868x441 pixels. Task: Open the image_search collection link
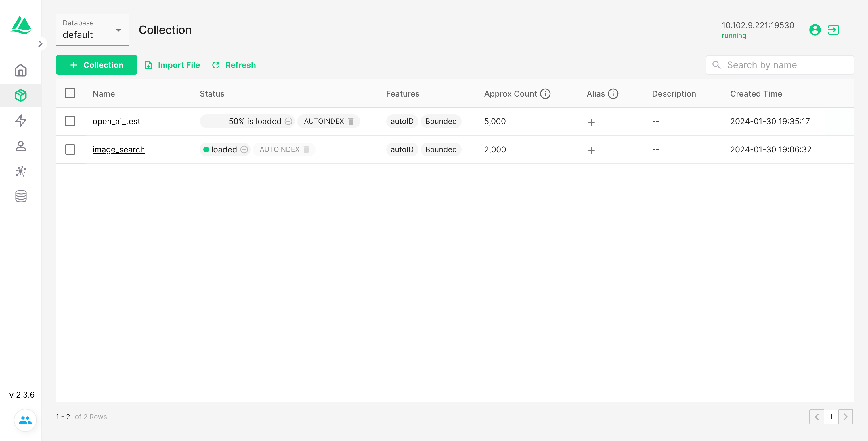pos(118,149)
